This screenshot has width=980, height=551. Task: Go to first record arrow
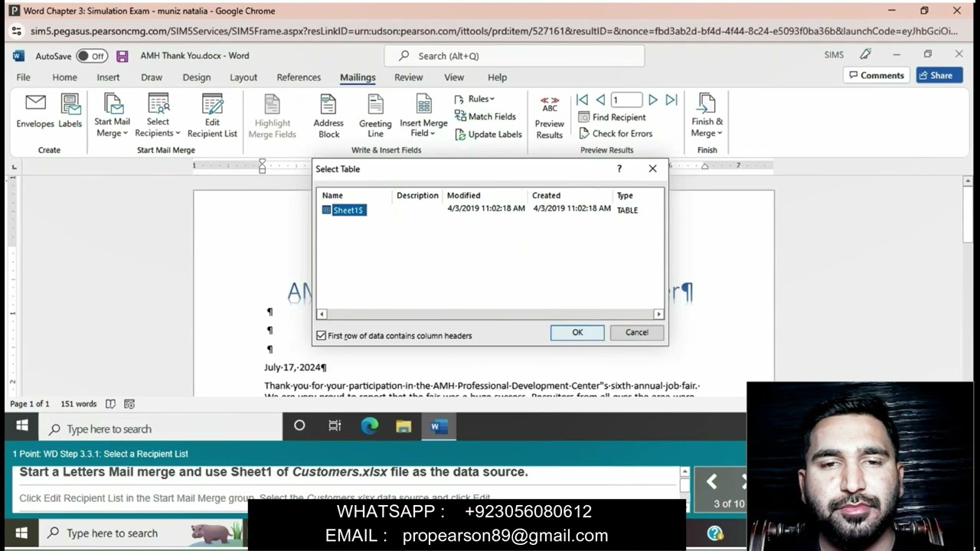pyautogui.click(x=582, y=99)
